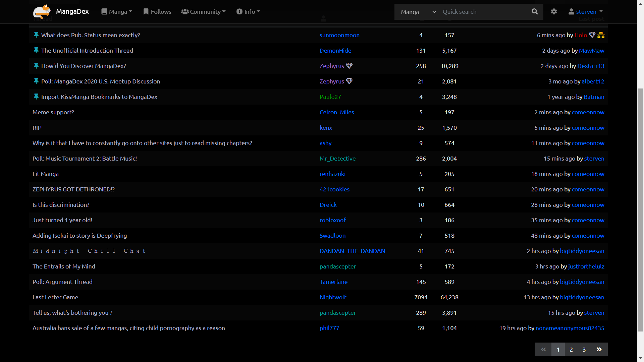The width and height of the screenshot is (644, 362).
Task: Open The Unofficial Introduction Thread
Action: tap(87, 50)
